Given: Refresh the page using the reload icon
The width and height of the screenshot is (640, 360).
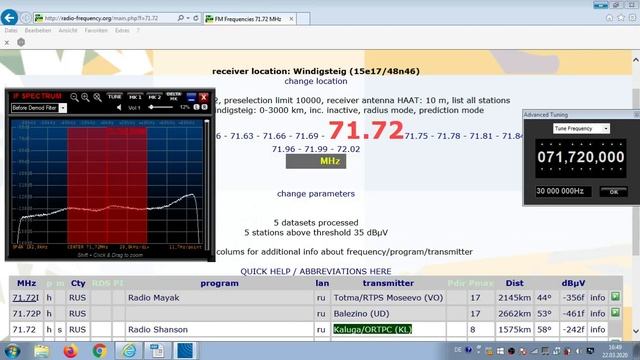Looking at the screenshot, I should point(196,18).
